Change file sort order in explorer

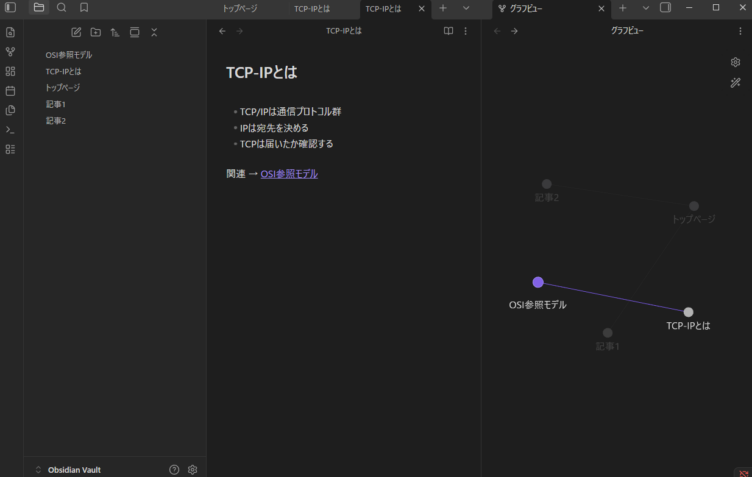115,32
